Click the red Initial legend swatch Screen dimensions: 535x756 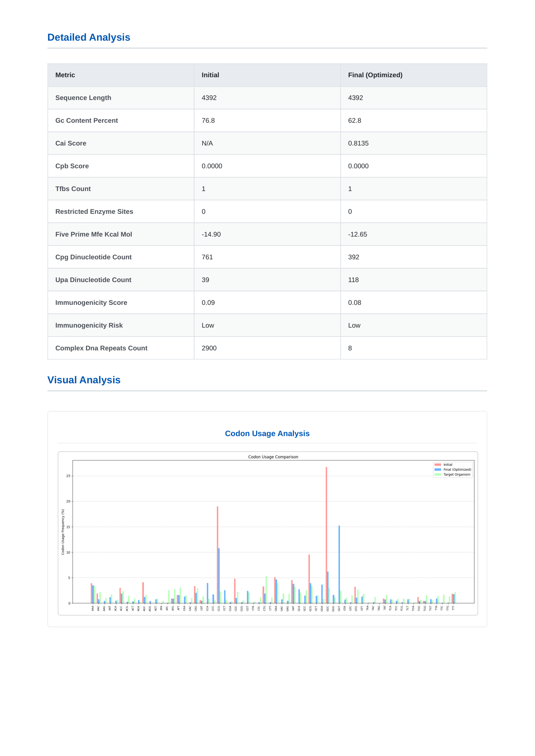coord(437,465)
